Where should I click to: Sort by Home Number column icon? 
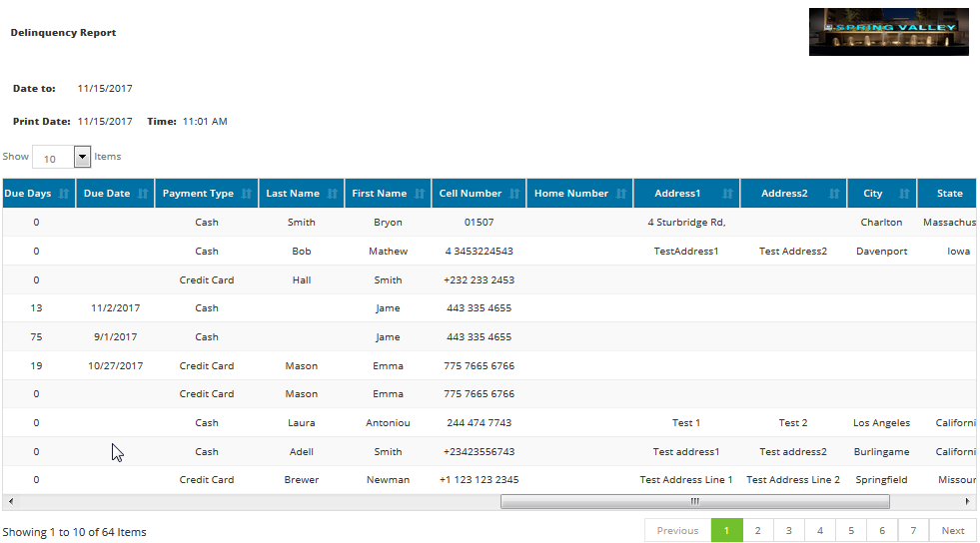click(x=621, y=194)
